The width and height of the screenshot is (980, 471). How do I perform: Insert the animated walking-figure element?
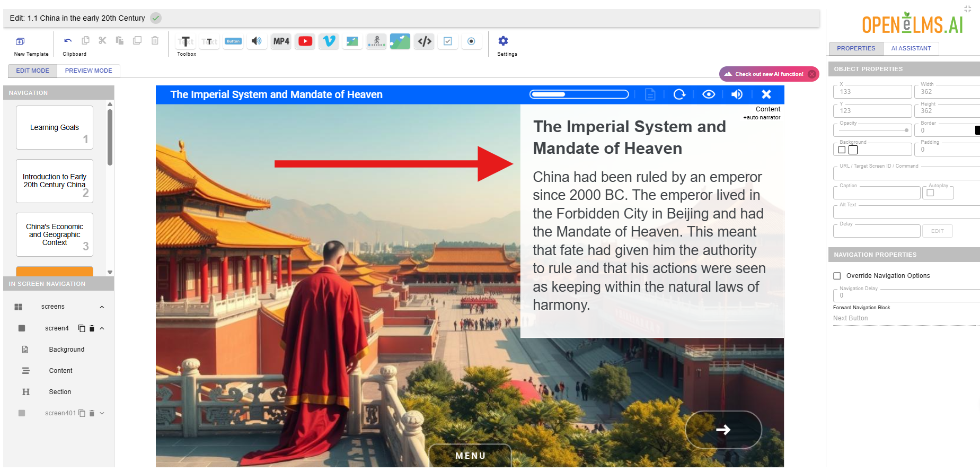click(x=376, y=41)
